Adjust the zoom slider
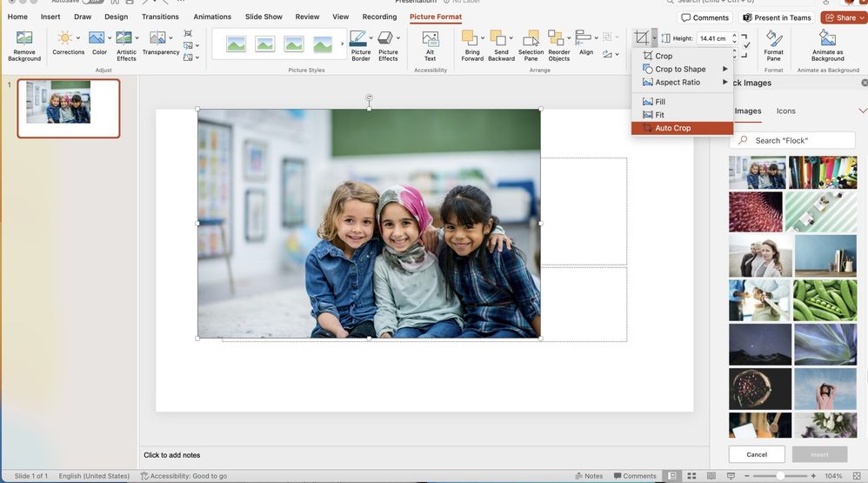Viewport: 868px width, 483px height. [780, 476]
